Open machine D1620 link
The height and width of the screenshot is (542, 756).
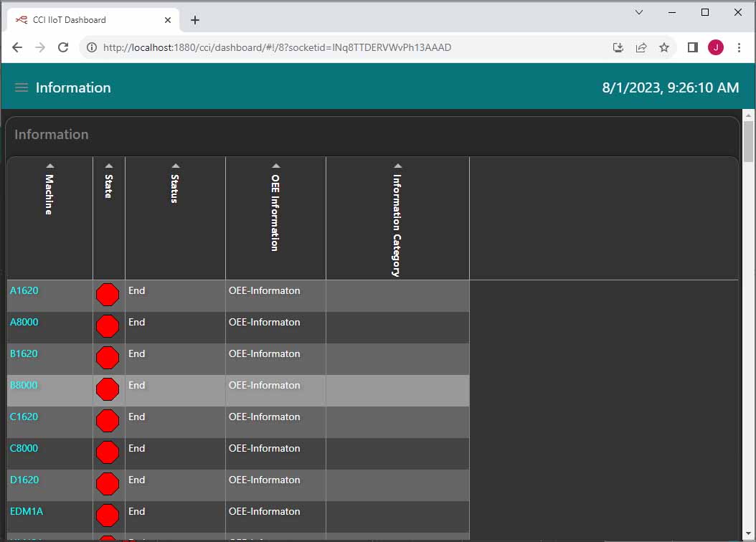coord(24,480)
